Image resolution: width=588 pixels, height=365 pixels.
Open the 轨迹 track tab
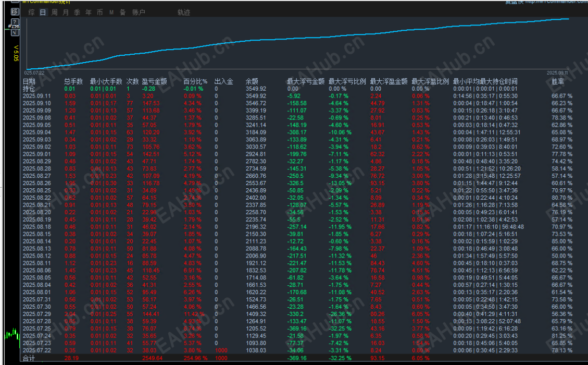pyautogui.click(x=184, y=13)
